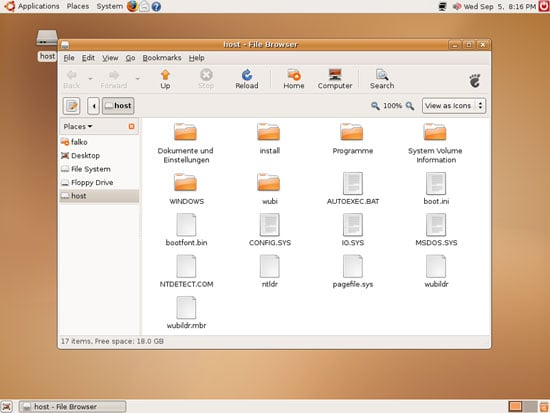This screenshot has width=550, height=413.
Task: Go to Home folder via toolbar
Action: pos(294,79)
